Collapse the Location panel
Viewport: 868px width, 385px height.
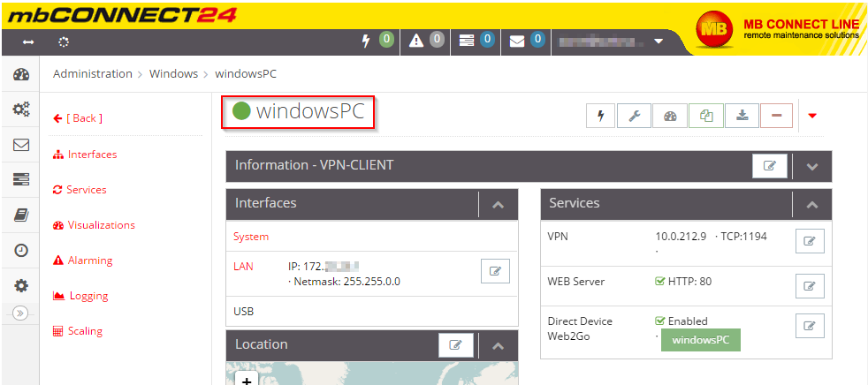[x=499, y=346]
